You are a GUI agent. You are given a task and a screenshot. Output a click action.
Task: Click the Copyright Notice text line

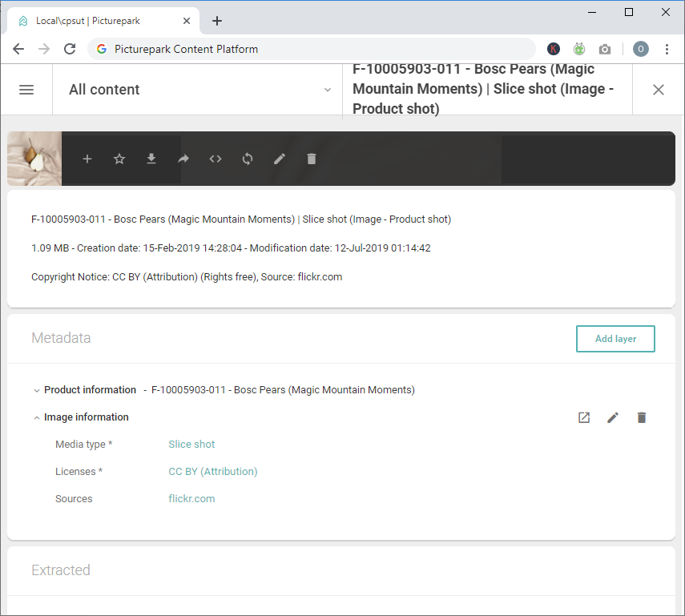(187, 277)
